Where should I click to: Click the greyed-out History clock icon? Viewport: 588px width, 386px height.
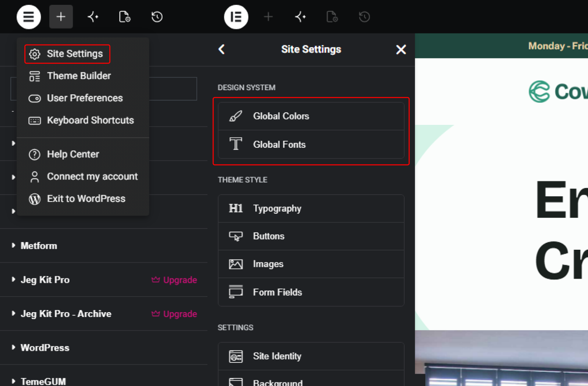click(x=364, y=17)
